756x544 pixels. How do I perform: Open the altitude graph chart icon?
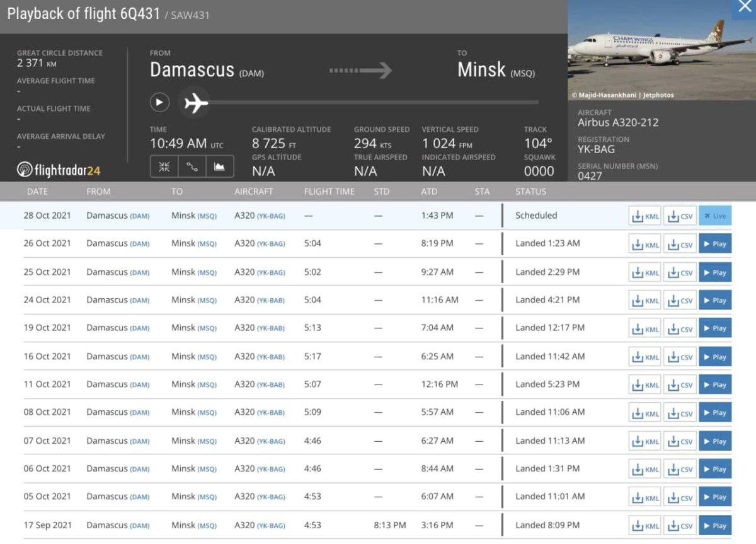click(x=219, y=167)
